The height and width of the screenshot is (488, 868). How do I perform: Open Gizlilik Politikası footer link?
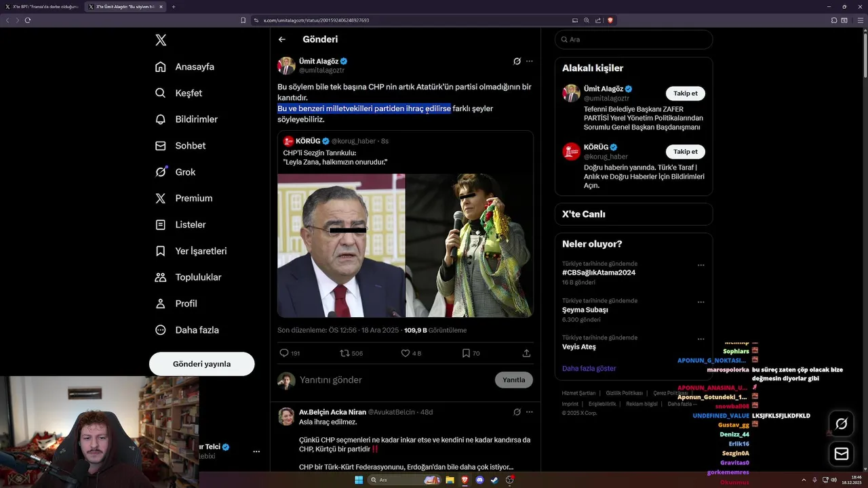click(624, 393)
